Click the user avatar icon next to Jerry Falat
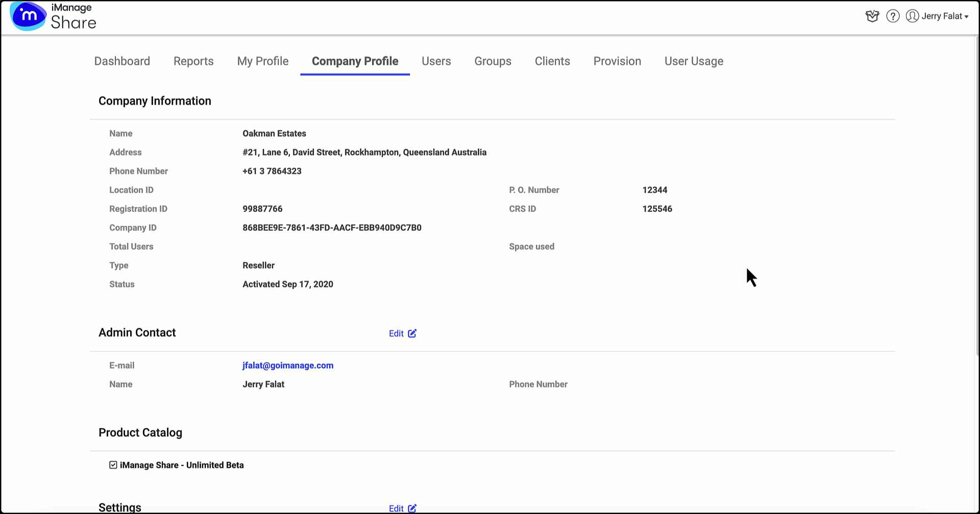Screen dimensions: 980x514 pos(912,16)
